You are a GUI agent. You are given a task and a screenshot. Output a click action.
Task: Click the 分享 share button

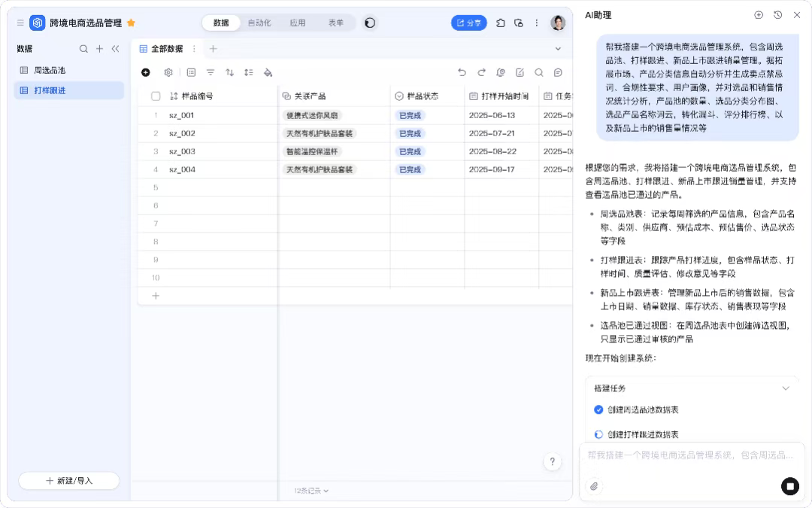tap(468, 23)
